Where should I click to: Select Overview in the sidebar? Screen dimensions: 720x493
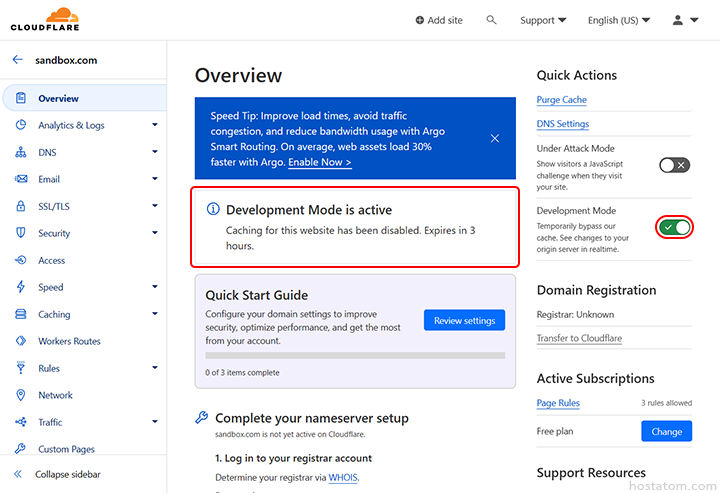pyautogui.click(x=58, y=99)
